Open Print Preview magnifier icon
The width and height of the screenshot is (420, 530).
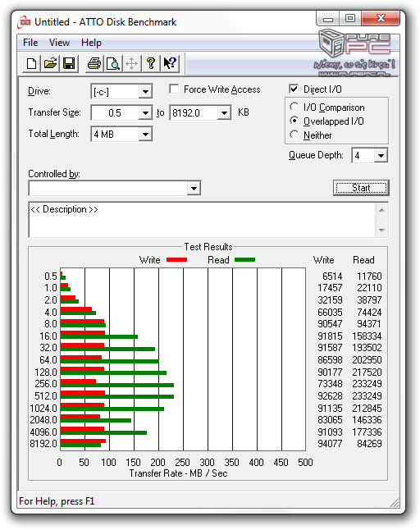(113, 63)
